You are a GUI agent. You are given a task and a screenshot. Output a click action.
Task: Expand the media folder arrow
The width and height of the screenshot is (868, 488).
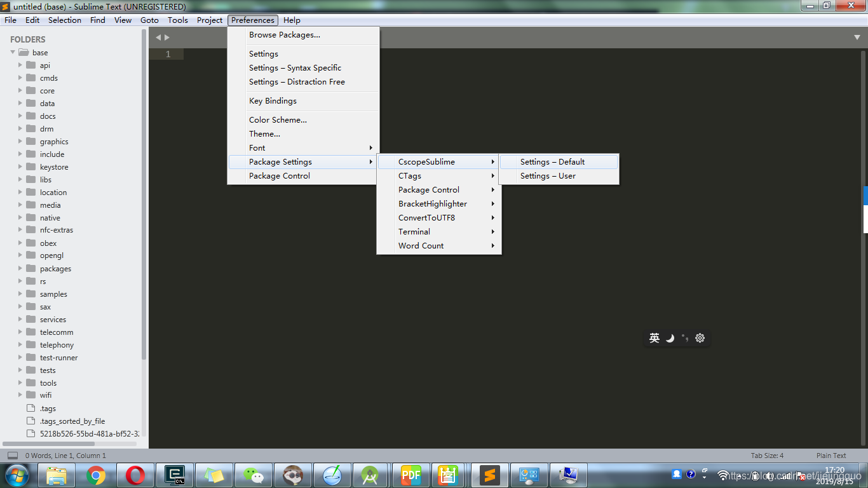point(20,205)
